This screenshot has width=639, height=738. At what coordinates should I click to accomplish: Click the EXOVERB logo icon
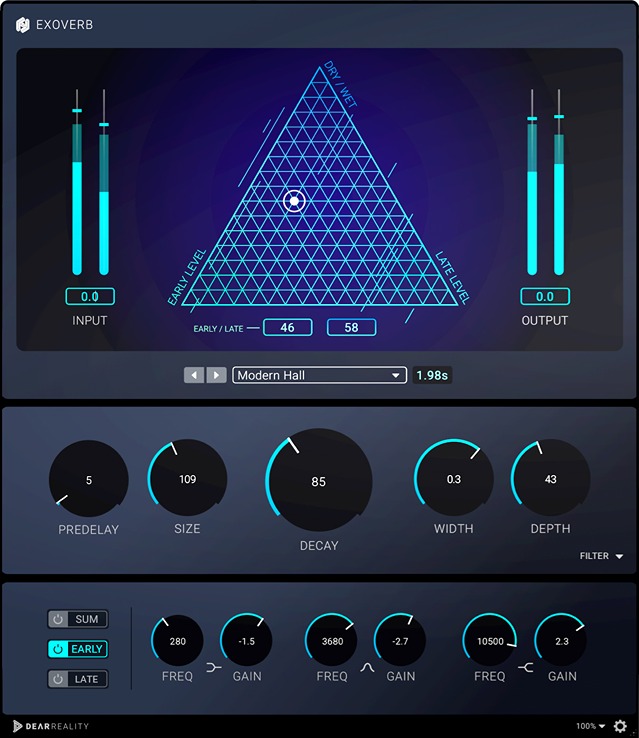(x=22, y=24)
